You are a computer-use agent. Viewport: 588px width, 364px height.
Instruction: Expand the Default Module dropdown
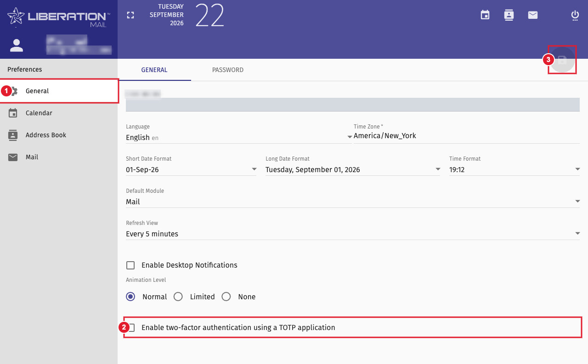point(353,202)
